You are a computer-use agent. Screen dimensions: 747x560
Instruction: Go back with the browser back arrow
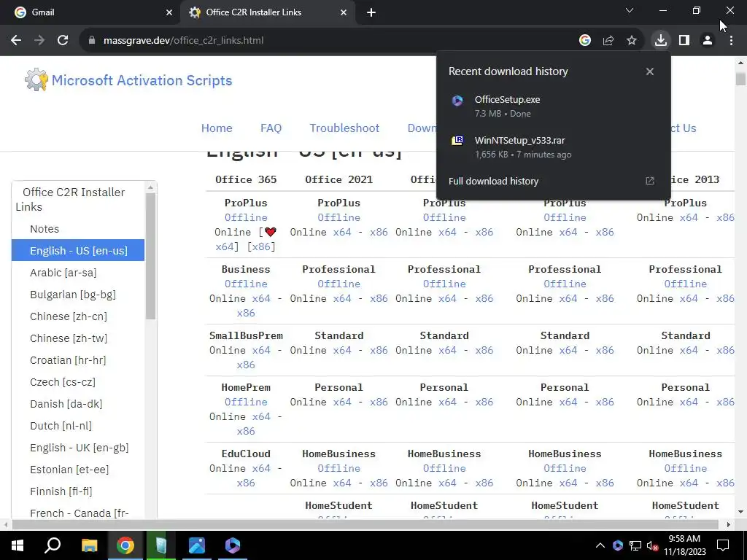coord(16,41)
